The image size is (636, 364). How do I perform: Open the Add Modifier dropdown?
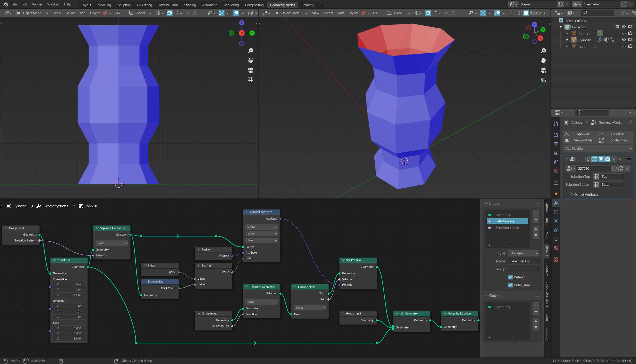click(x=598, y=148)
